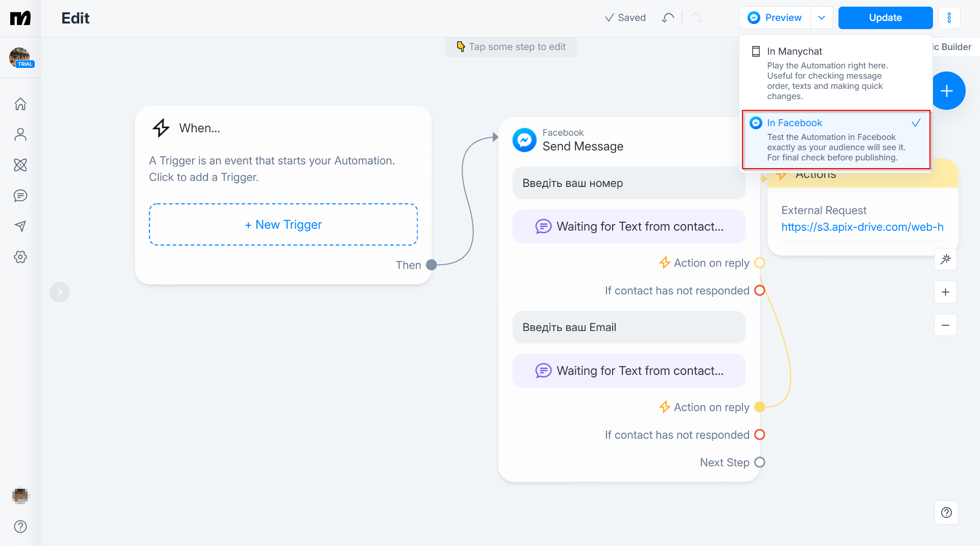Click the External Request label
The height and width of the screenshot is (546, 980).
click(x=824, y=210)
